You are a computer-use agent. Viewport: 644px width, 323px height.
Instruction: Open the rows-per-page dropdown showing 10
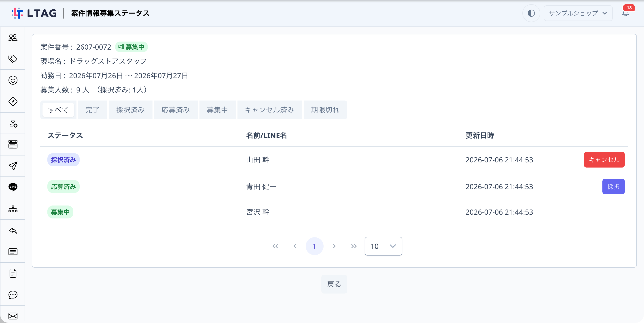(x=383, y=246)
